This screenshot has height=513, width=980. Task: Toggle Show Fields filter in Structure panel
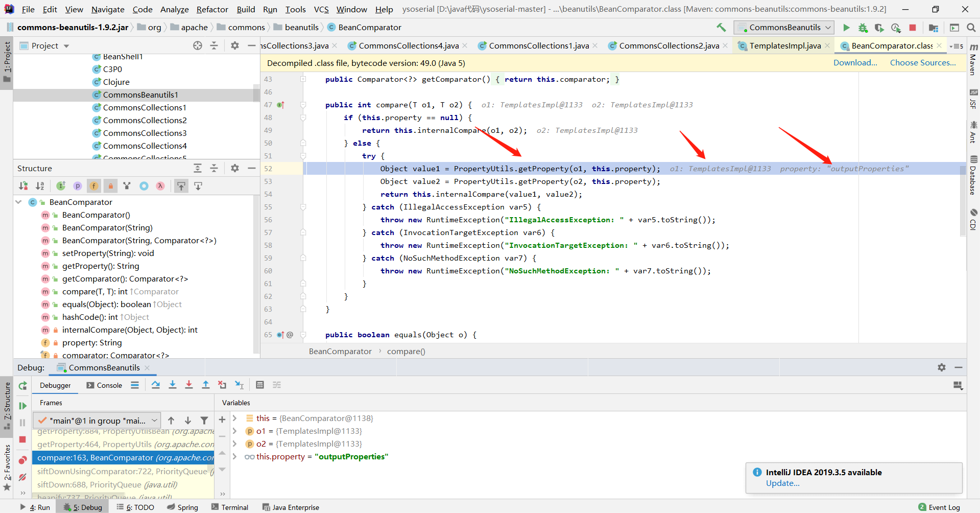94,186
